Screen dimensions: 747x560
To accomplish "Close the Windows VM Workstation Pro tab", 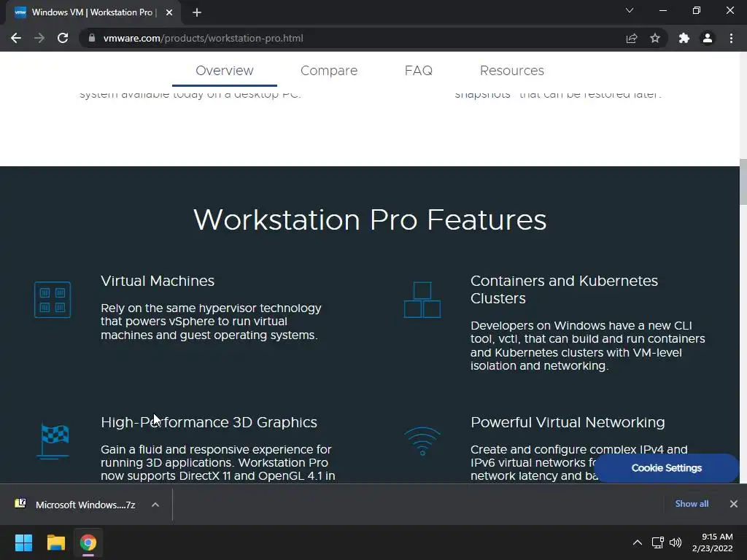I will (169, 12).
